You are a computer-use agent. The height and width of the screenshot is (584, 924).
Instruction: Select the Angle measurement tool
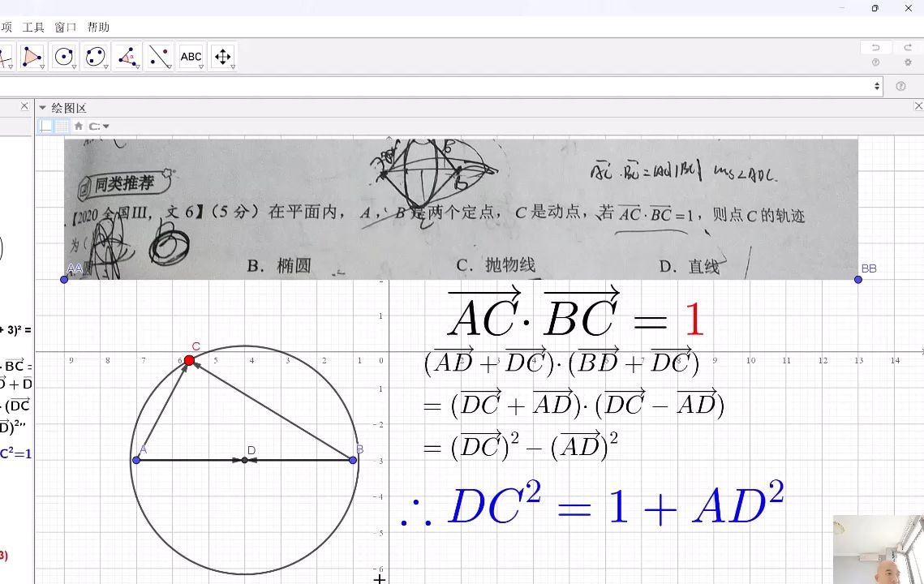127,57
